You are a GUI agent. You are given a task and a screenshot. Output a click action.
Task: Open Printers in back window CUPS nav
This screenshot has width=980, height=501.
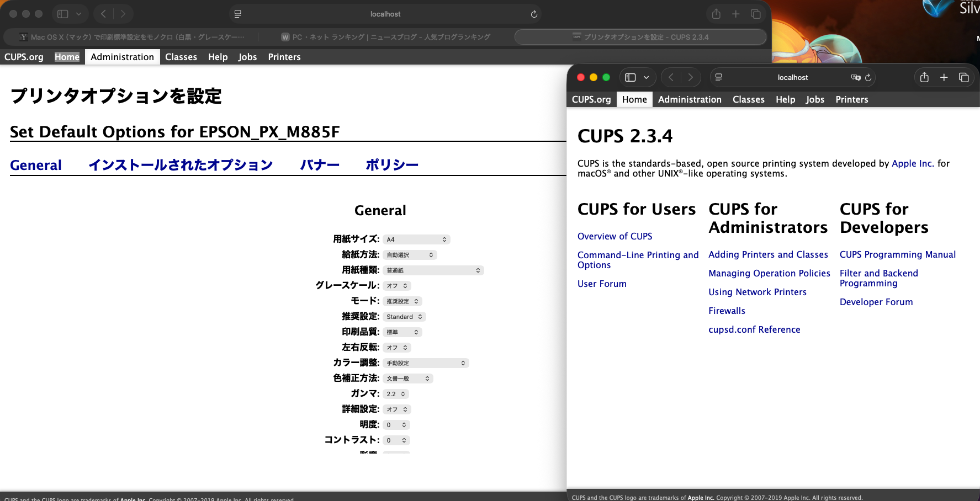click(284, 57)
